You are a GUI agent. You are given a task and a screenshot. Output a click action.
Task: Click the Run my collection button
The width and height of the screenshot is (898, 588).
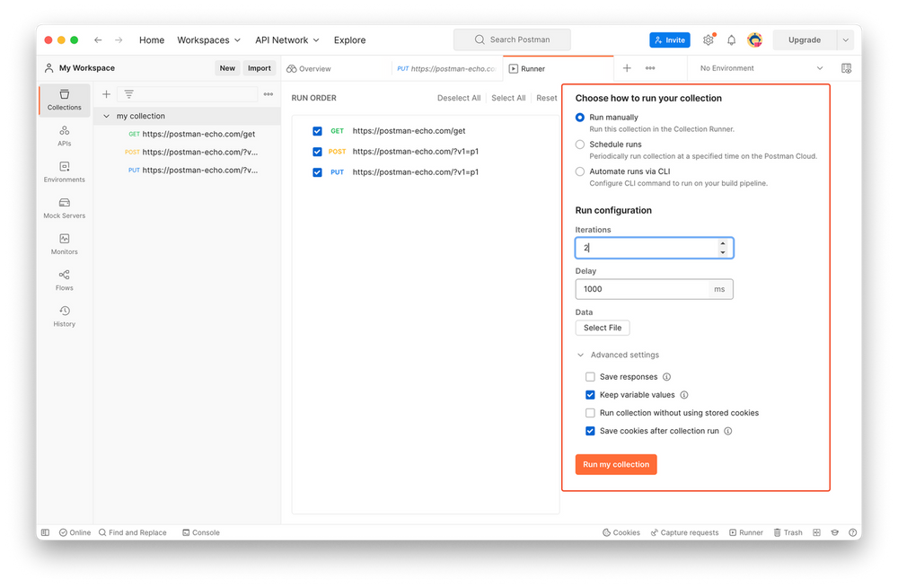(x=616, y=464)
